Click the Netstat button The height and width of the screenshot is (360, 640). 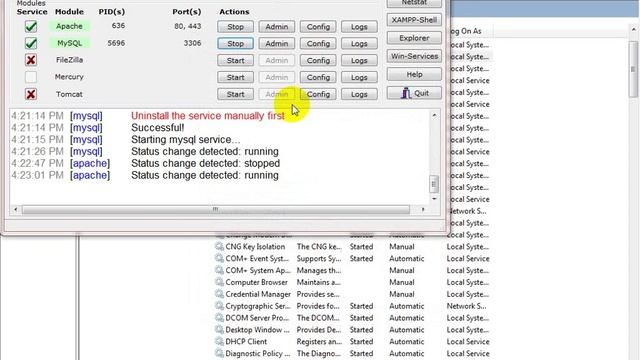coord(414,3)
